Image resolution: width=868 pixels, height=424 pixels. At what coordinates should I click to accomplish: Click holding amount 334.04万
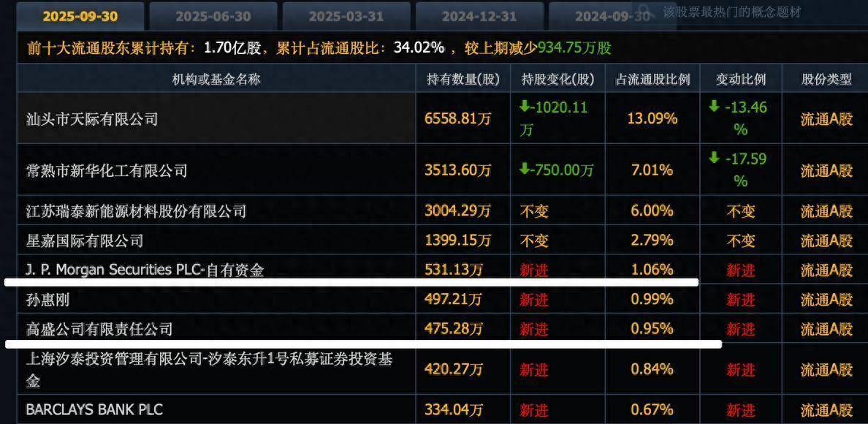(454, 409)
